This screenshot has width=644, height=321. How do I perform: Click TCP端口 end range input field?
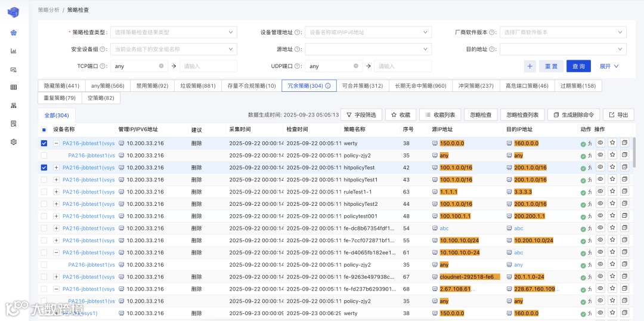click(x=208, y=66)
